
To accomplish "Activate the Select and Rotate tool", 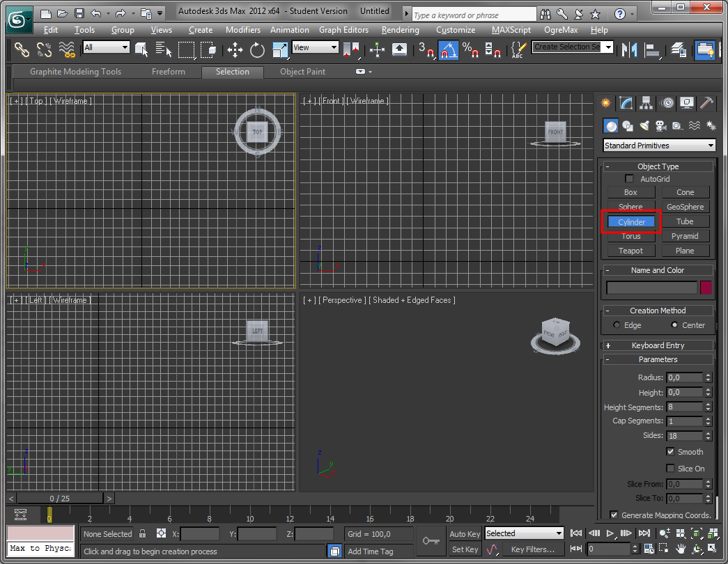I will click(x=256, y=50).
